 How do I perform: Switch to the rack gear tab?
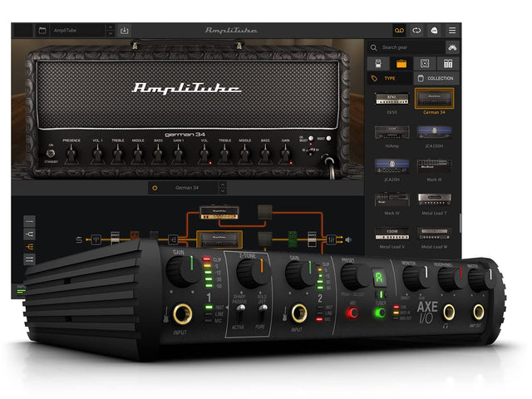pos(448,63)
